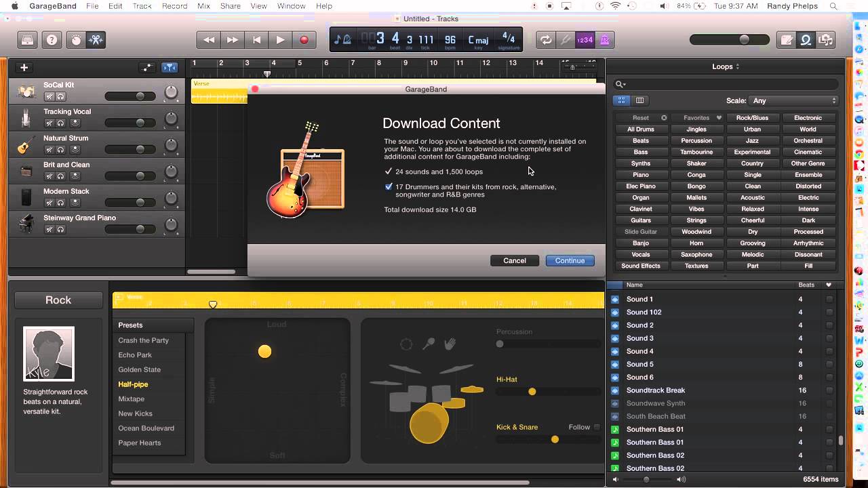Screen dimensions: 868x488
Task: Toggle the Smart Controls knob icon
Action: (x=76, y=40)
